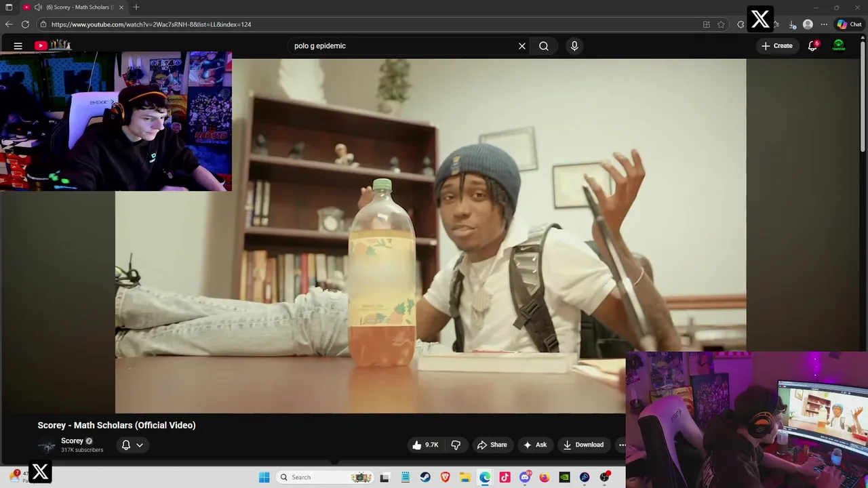This screenshot has width=868, height=488.
Task: Open browser downloads panel
Action: click(x=792, y=24)
